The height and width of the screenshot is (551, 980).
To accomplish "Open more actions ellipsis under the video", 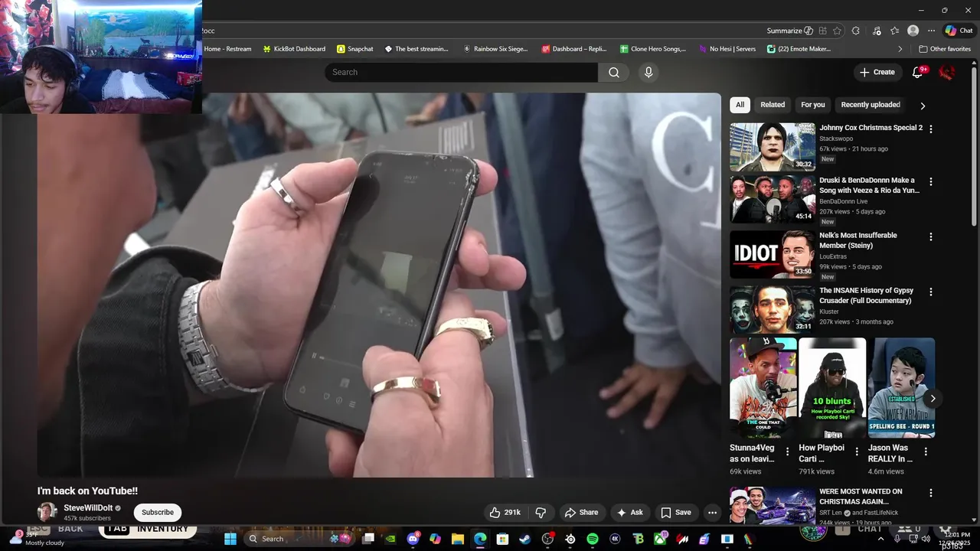I will tap(712, 513).
